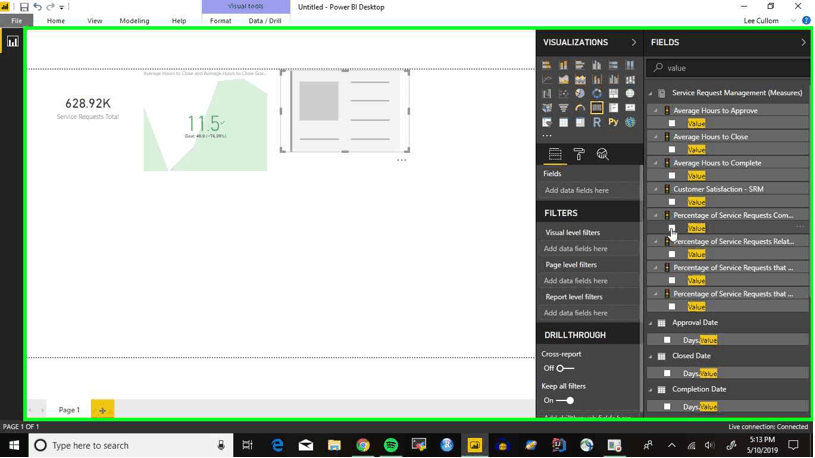Viewport: 815px width, 458px height.
Task: Show more visuals ellipsis in Visualizations
Action: (x=547, y=135)
